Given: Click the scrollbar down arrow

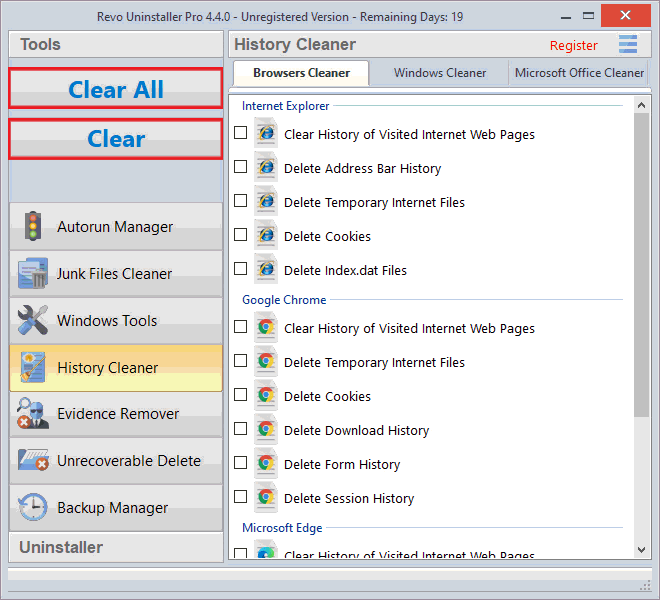Looking at the screenshot, I should point(641,549).
